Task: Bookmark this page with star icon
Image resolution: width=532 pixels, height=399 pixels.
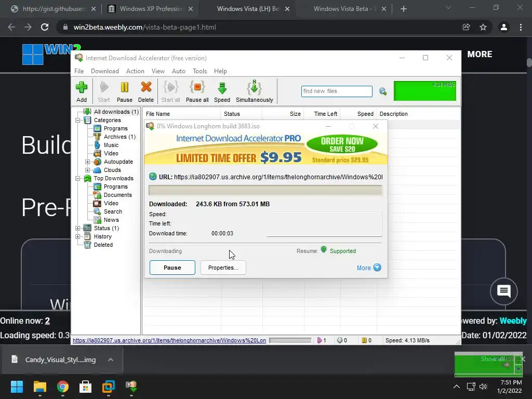Action: tap(483, 27)
